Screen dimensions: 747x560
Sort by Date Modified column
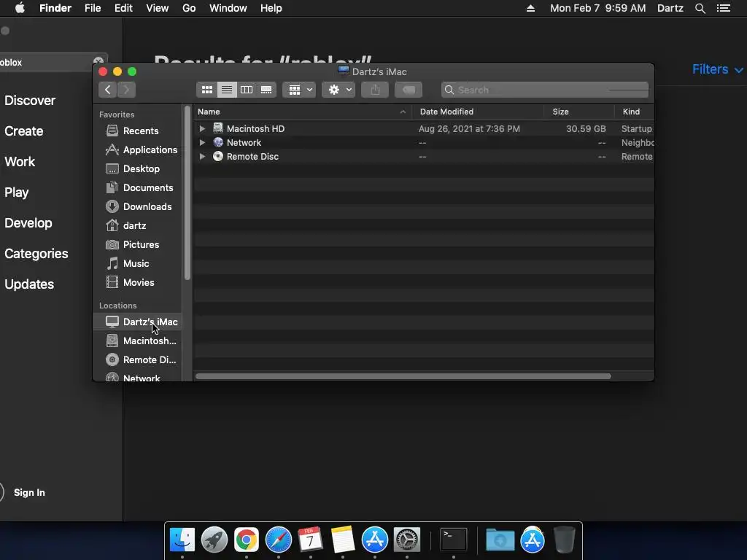478,112
